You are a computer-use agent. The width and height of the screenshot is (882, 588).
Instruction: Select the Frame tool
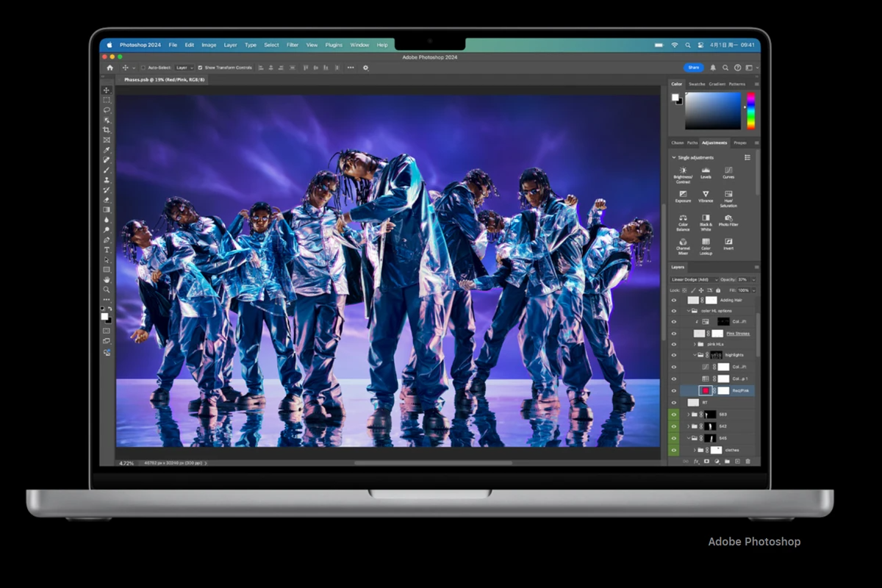point(107,140)
